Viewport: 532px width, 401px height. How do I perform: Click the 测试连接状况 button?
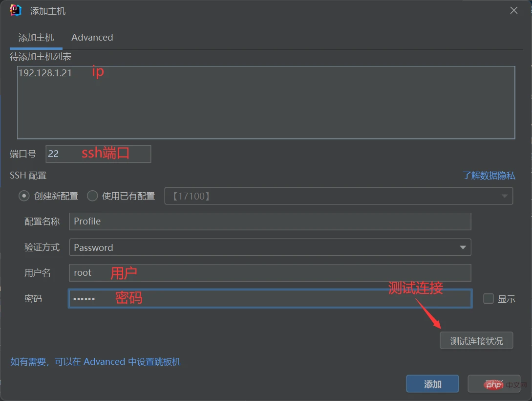coord(476,340)
